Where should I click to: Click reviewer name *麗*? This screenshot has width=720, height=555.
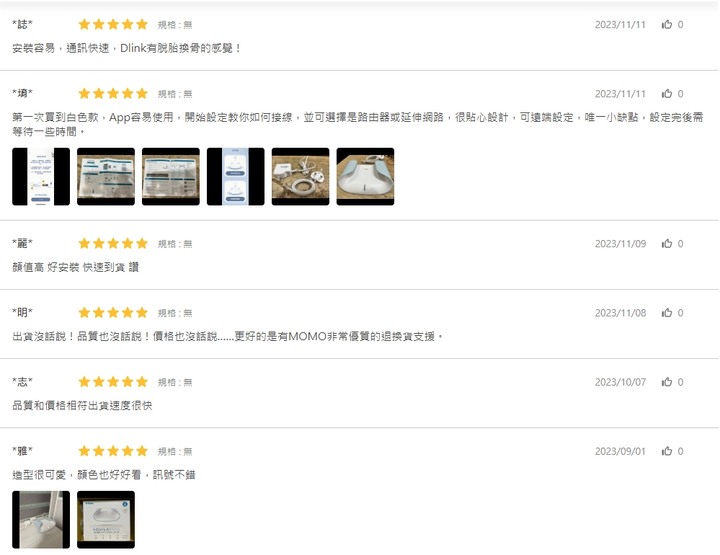[22, 243]
